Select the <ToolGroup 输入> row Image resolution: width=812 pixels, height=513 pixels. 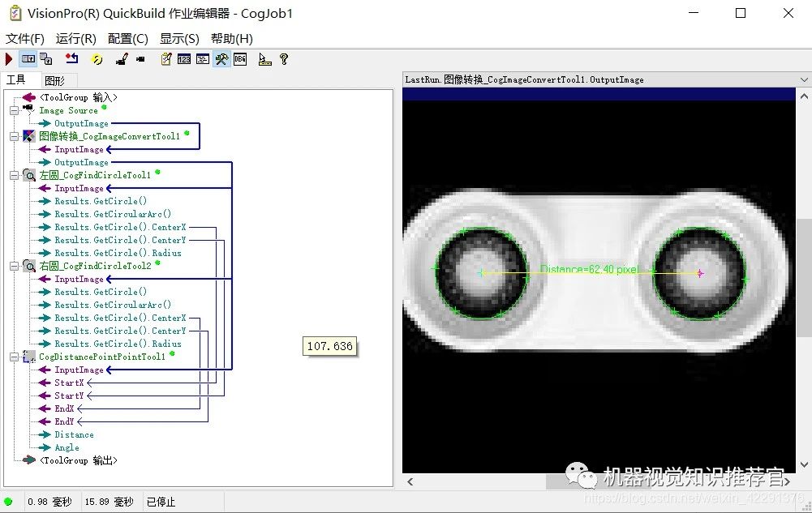[x=78, y=97]
